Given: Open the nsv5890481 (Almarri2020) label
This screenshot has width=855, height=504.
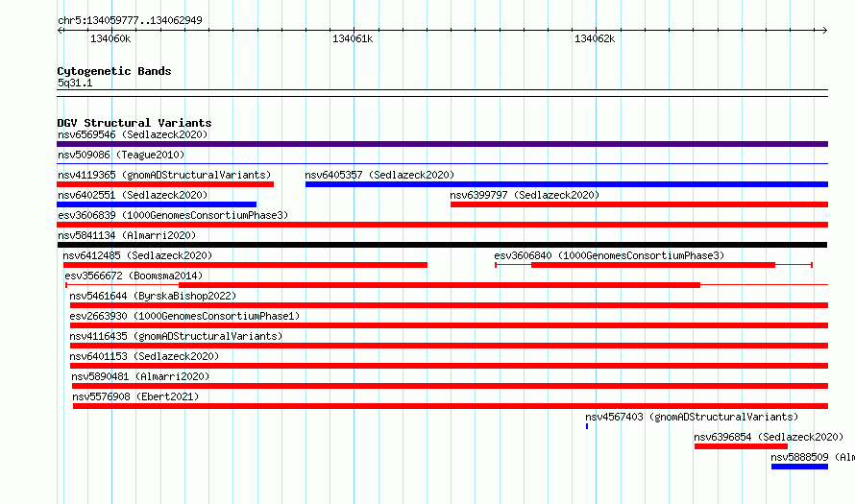Looking at the screenshot, I should pos(140,376).
